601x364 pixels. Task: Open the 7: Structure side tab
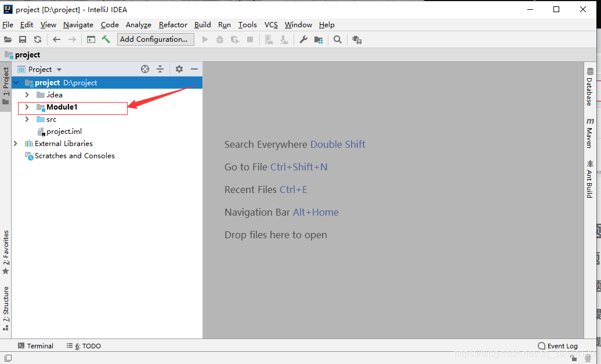pos(5,308)
